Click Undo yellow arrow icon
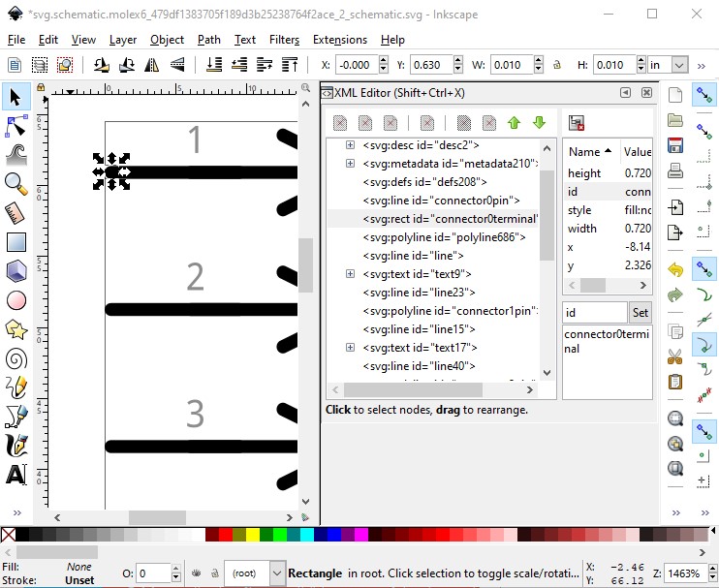This screenshot has height=588, width=719. point(675,270)
